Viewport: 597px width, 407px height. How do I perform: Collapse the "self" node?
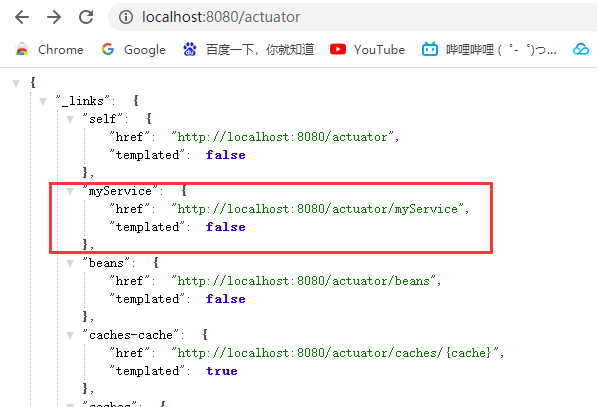(70, 120)
